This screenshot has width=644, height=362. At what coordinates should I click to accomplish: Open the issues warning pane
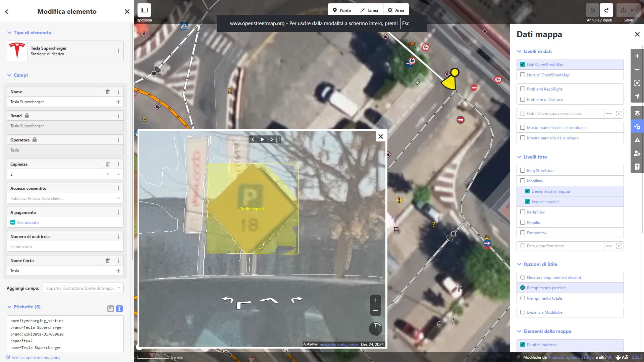(637, 140)
